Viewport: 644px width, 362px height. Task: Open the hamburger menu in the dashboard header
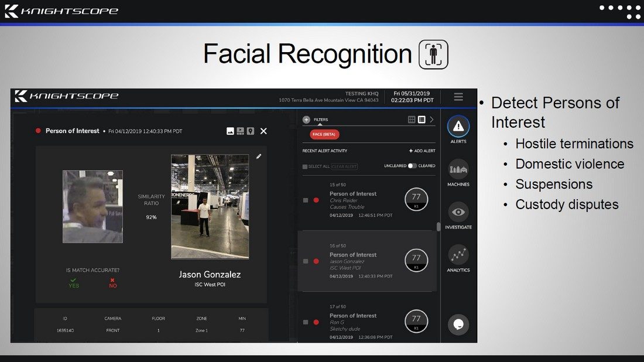pyautogui.click(x=458, y=97)
